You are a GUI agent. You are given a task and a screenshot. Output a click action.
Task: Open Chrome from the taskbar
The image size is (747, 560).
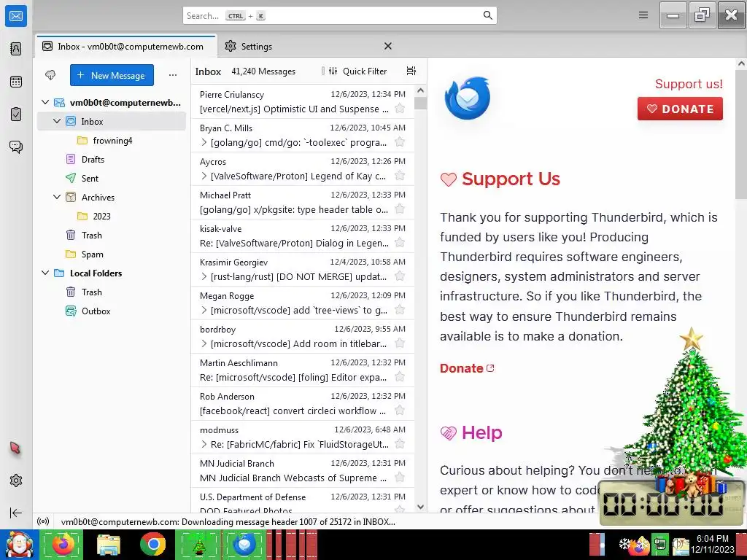click(153, 544)
